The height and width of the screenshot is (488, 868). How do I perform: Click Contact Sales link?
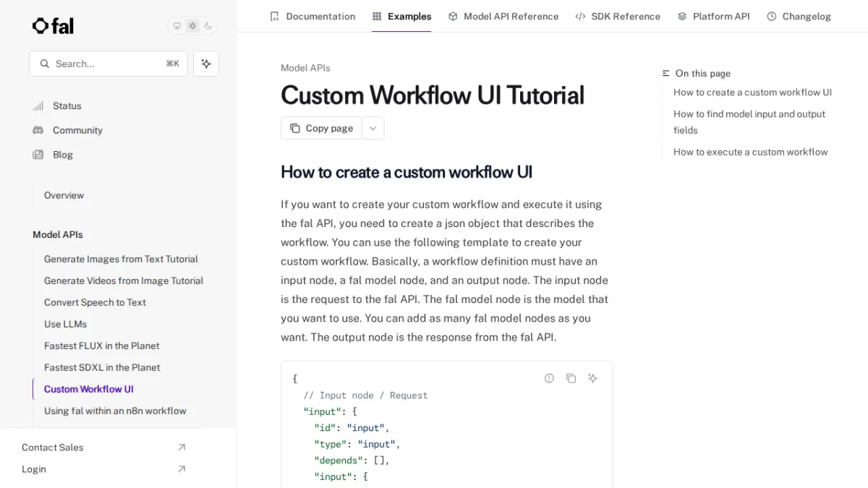tap(53, 448)
